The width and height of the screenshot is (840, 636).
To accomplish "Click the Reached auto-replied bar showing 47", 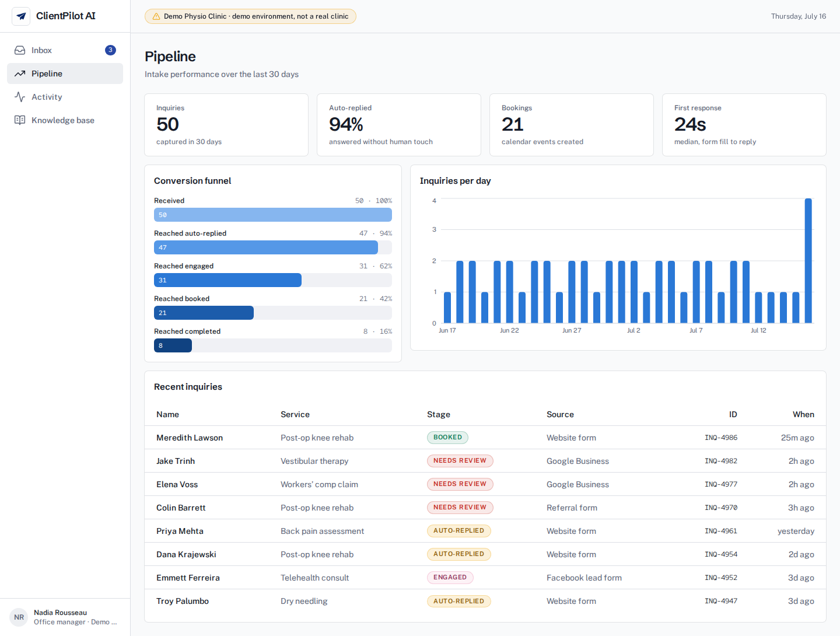I will click(266, 247).
